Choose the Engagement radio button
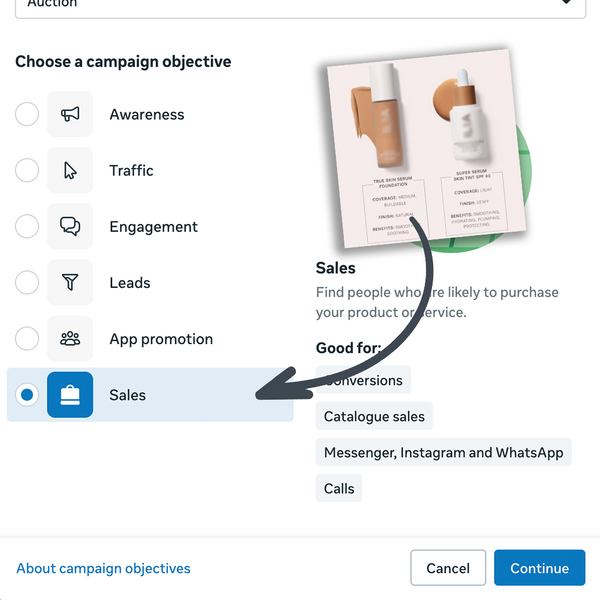 (27, 227)
